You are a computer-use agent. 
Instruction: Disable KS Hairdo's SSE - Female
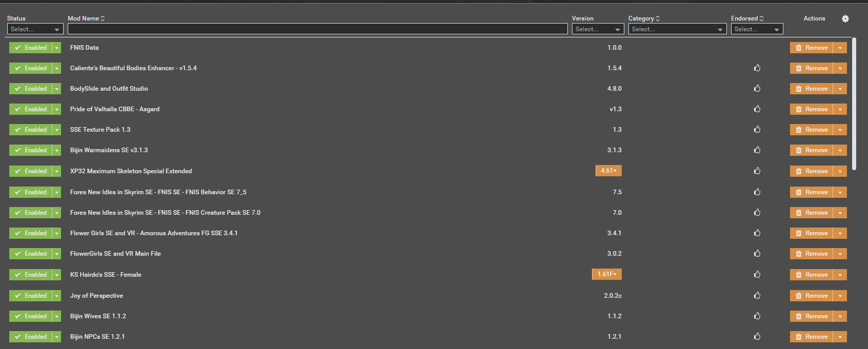click(x=31, y=275)
